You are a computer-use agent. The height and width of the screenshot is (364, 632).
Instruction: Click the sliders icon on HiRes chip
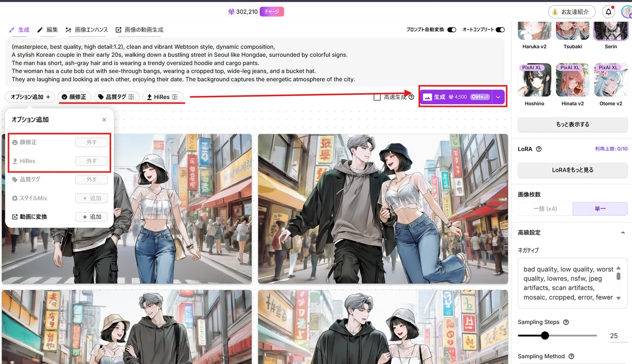[175, 97]
